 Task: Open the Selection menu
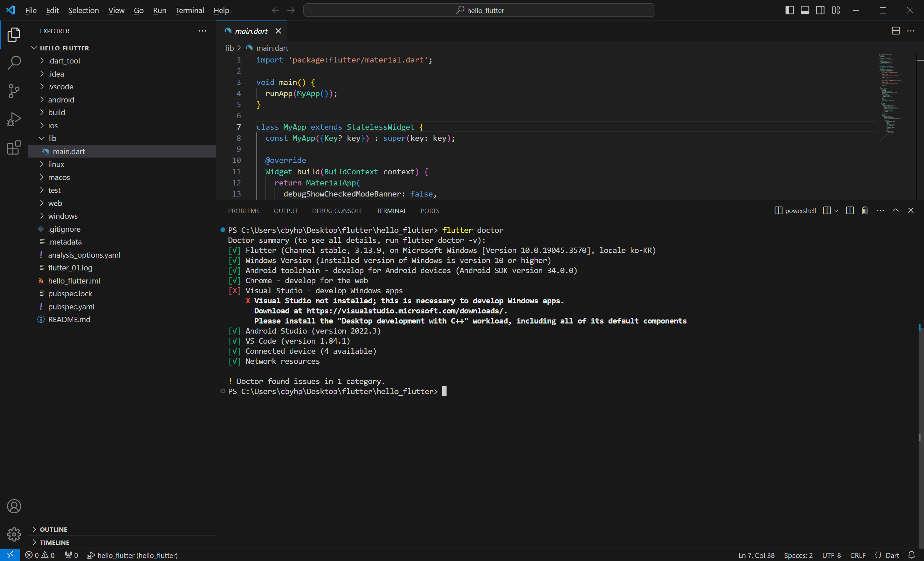pyautogui.click(x=83, y=10)
